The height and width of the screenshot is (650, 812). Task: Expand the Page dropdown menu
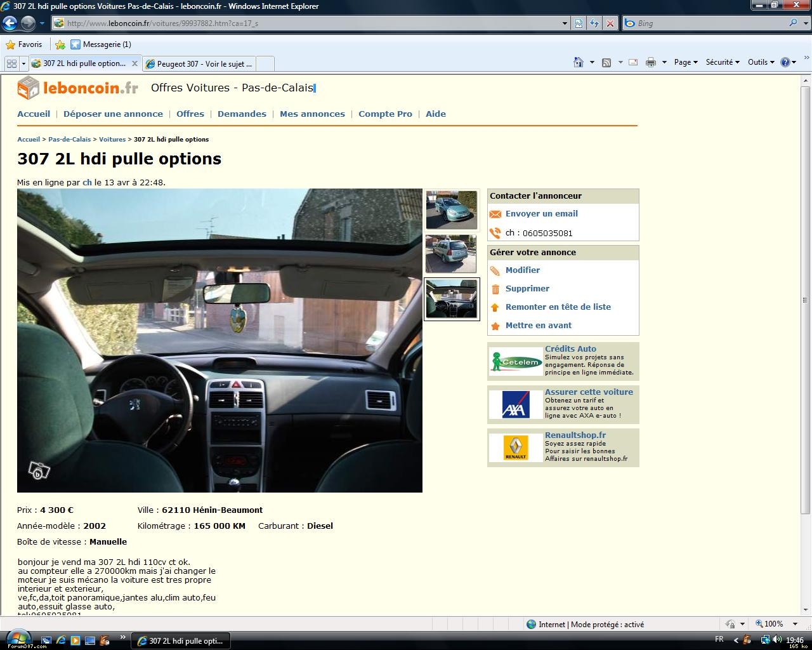pyautogui.click(x=685, y=62)
